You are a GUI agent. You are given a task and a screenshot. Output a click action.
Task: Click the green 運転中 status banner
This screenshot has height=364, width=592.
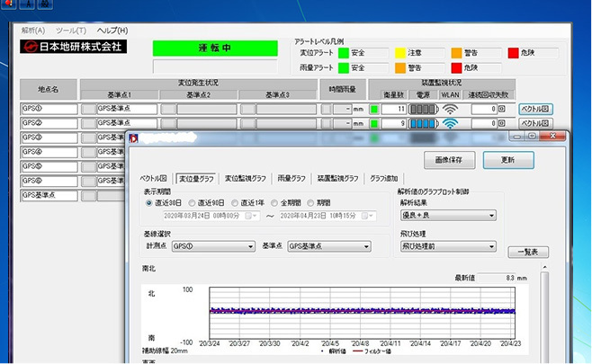[x=215, y=48]
